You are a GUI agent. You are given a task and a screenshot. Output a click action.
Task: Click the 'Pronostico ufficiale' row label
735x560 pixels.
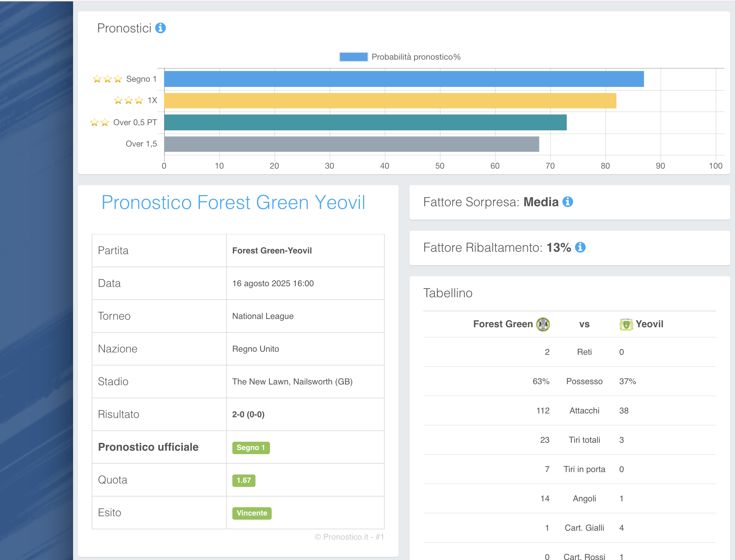coord(148,447)
